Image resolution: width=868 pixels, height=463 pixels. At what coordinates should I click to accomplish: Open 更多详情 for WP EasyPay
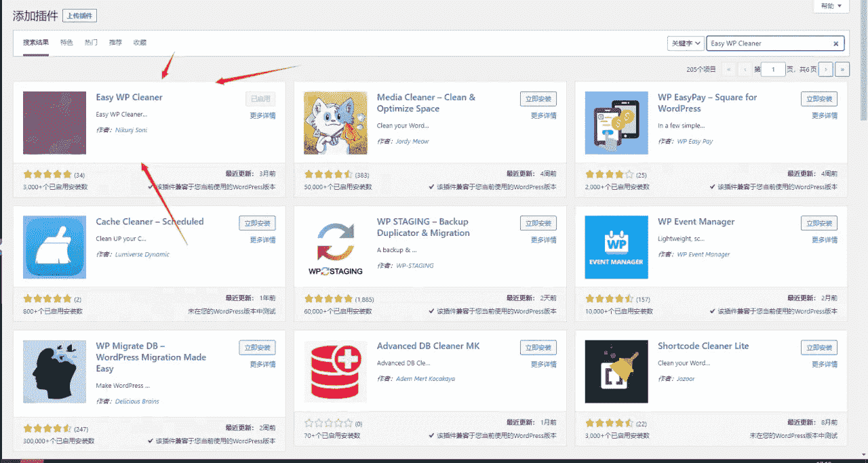(x=825, y=116)
